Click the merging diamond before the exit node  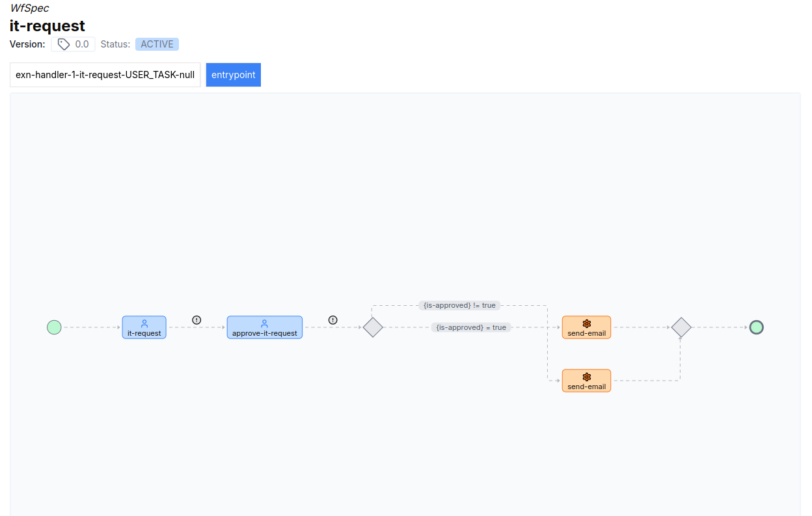[681, 327]
